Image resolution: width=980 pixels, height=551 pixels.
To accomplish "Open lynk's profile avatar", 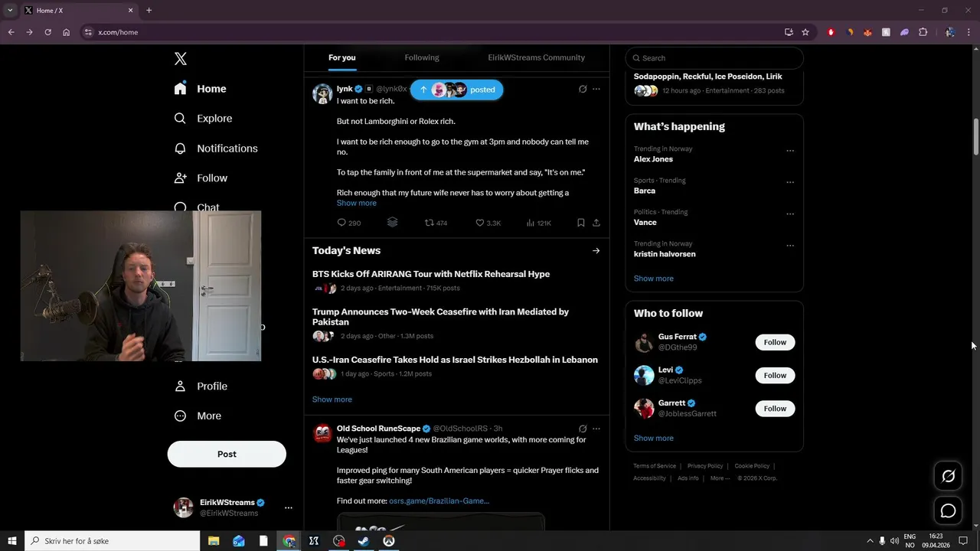I will 322,93.
